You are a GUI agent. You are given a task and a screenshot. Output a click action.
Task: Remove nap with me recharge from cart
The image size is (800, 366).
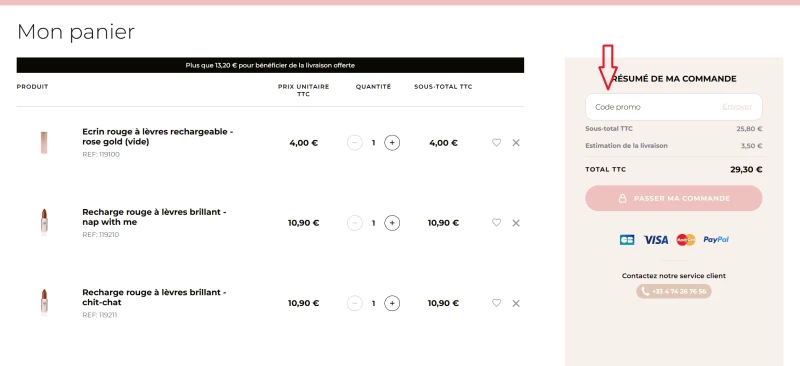click(x=516, y=223)
